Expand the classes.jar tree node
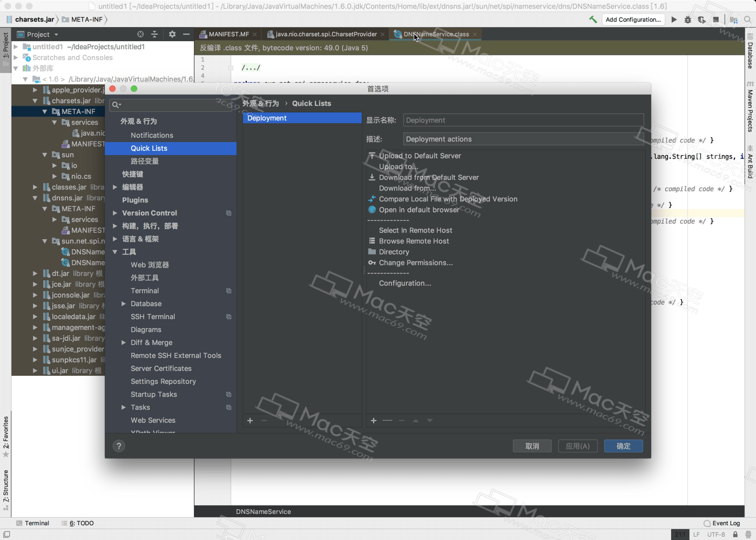Screen dimensions: 756x540 click(35, 187)
